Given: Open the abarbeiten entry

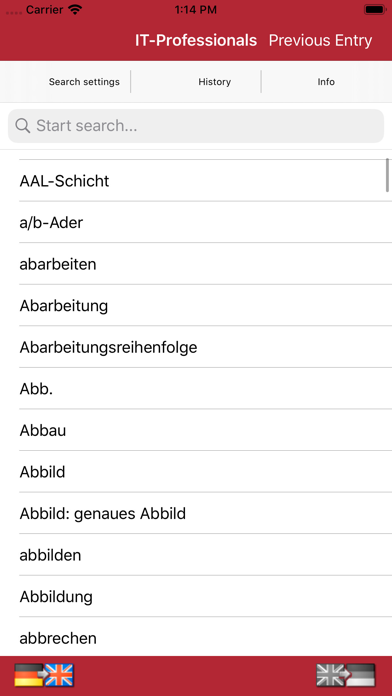Looking at the screenshot, I should (196, 264).
